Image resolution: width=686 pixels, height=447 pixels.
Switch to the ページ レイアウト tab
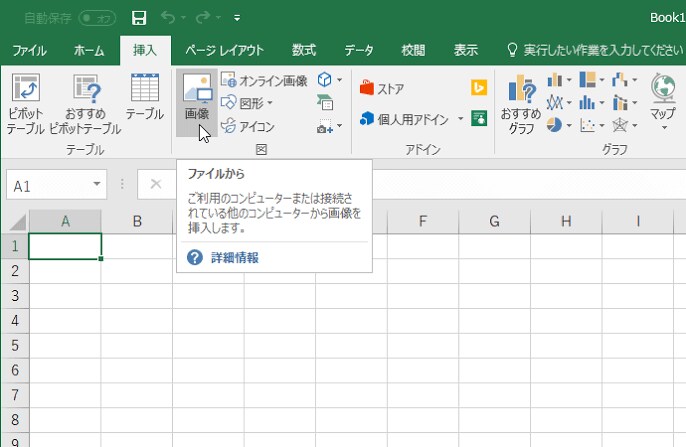pos(224,50)
